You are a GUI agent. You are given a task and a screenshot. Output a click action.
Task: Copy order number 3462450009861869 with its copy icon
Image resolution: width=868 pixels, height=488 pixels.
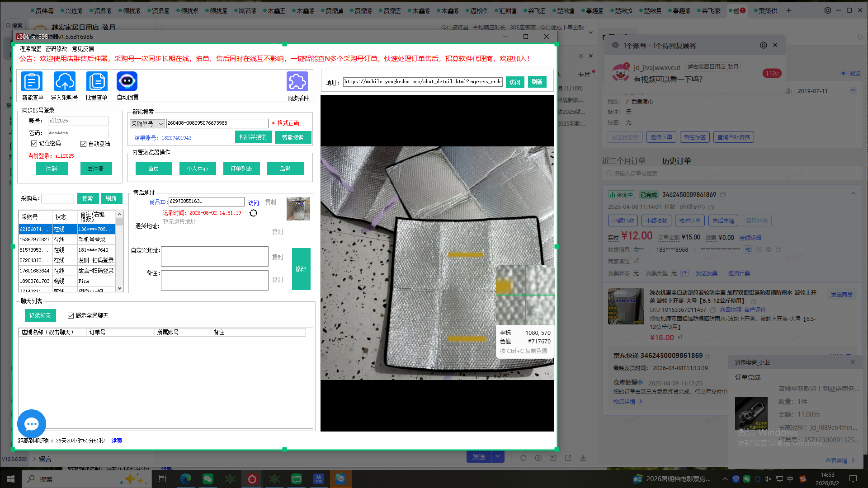coord(723,195)
